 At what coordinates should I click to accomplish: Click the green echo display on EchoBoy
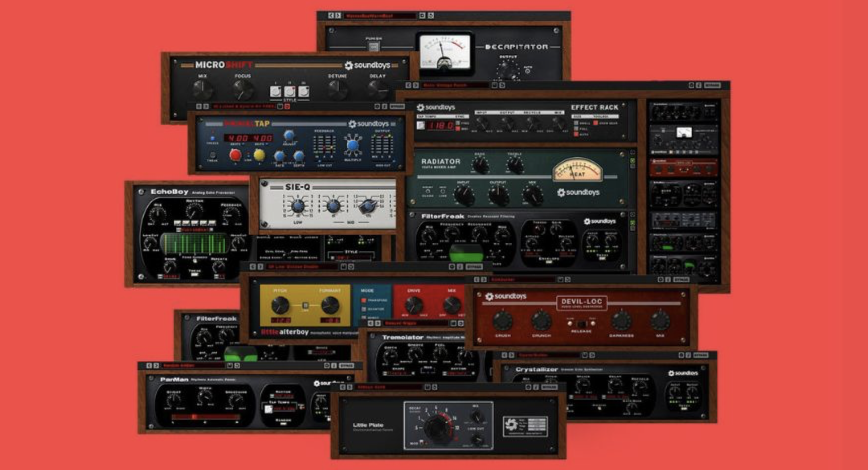[195, 244]
